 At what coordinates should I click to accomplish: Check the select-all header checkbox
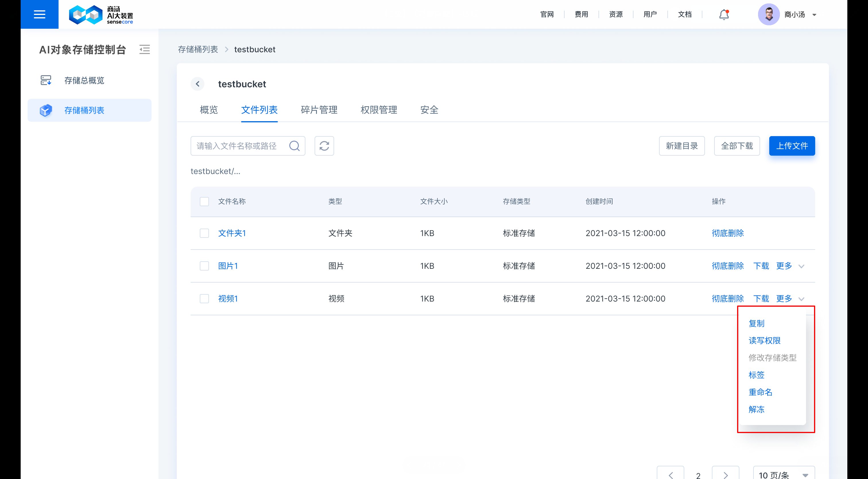[204, 202]
